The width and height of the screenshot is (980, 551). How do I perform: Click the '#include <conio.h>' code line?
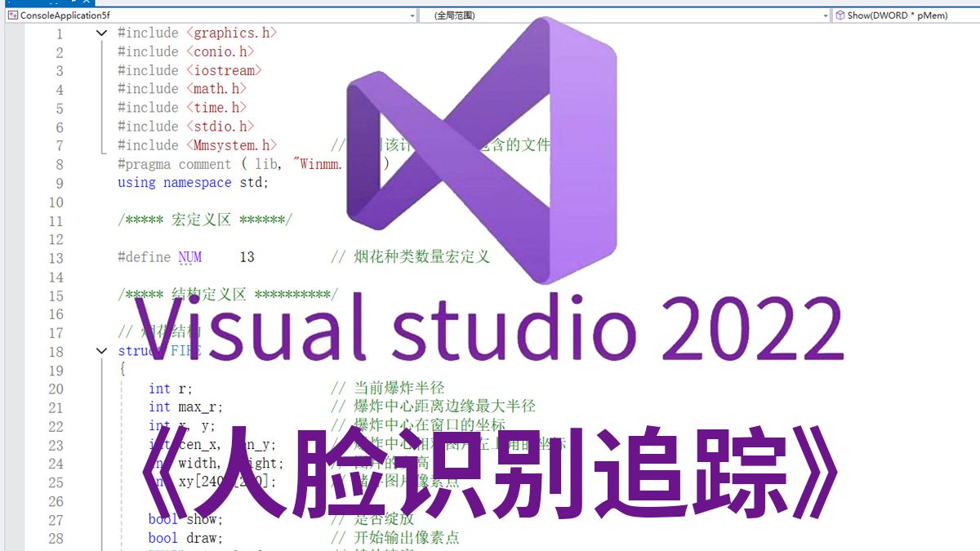point(186,52)
